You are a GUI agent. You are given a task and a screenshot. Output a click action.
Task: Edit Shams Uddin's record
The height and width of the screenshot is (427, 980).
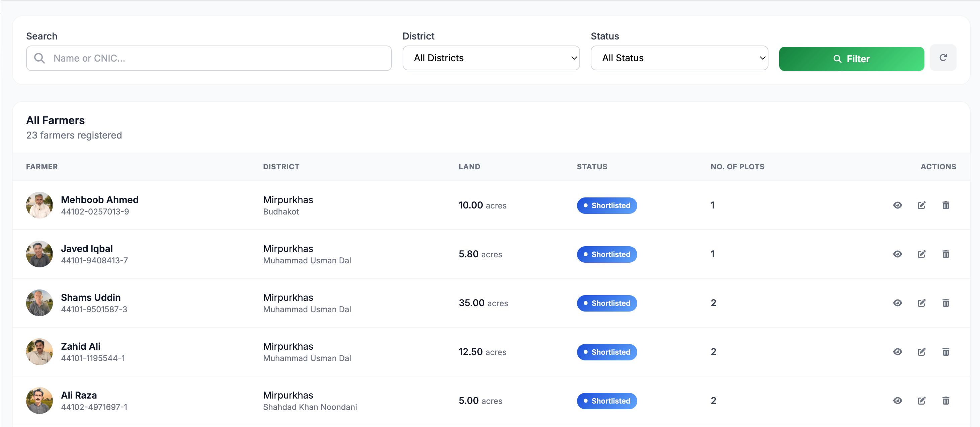(x=921, y=303)
